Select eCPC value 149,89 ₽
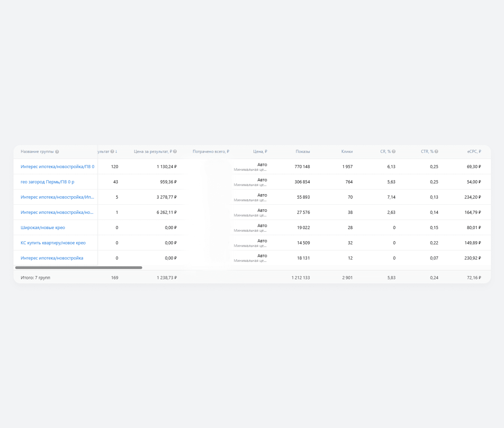Image resolution: width=504 pixels, height=428 pixels. 473,243
